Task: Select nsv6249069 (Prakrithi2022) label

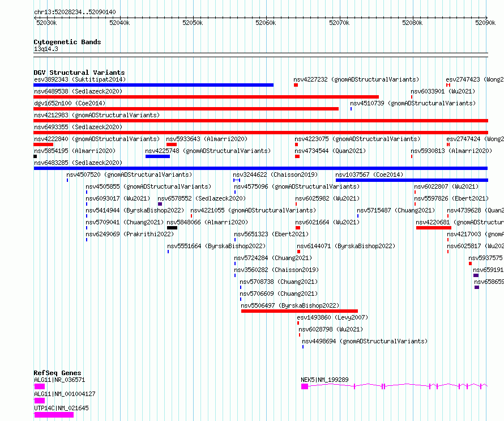Action: pos(130,234)
